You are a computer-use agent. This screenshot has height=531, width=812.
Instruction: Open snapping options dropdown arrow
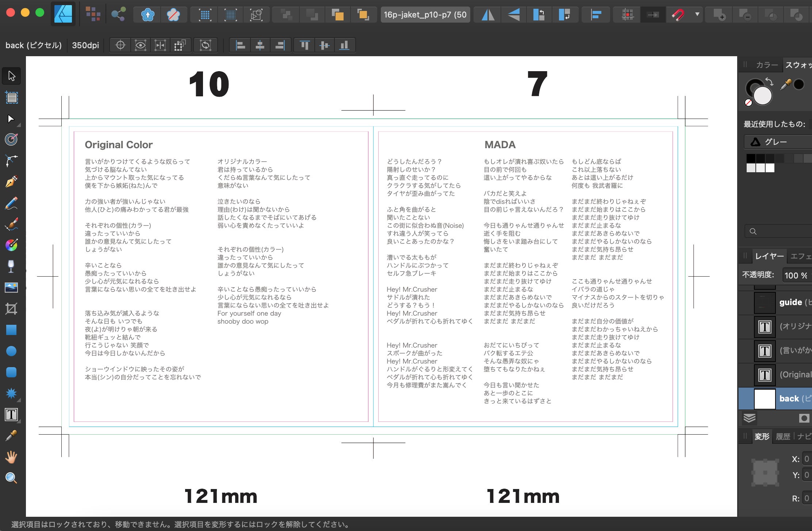coord(697,15)
